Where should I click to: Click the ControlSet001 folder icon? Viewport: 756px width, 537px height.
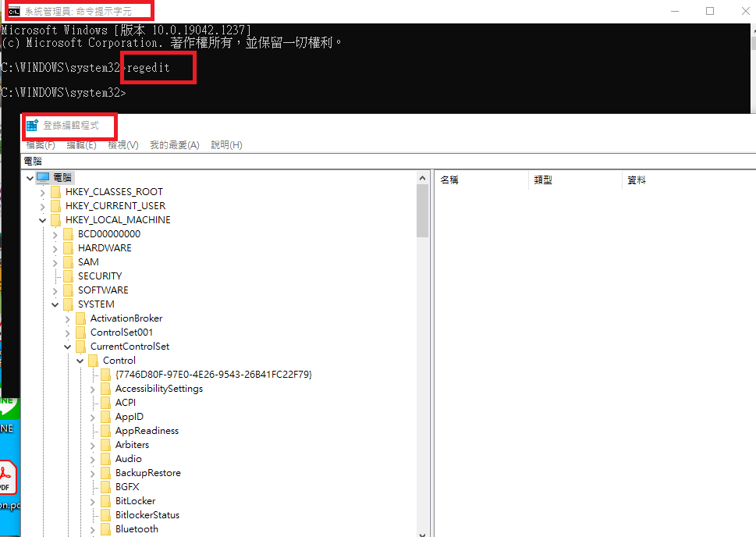pos(80,333)
